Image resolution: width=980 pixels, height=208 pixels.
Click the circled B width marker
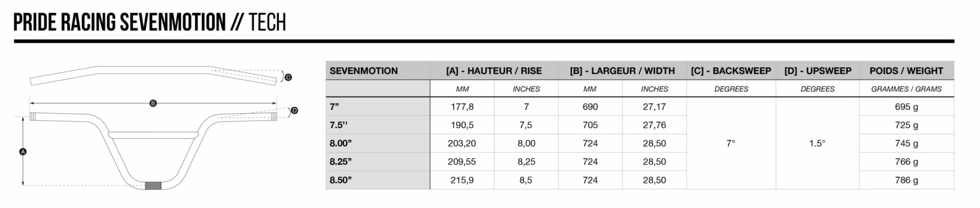tap(153, 103)
